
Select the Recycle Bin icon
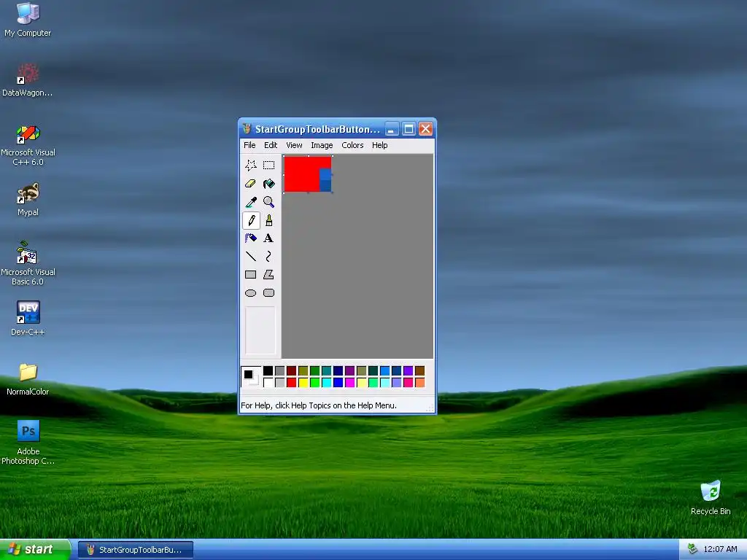click(711, 497)
